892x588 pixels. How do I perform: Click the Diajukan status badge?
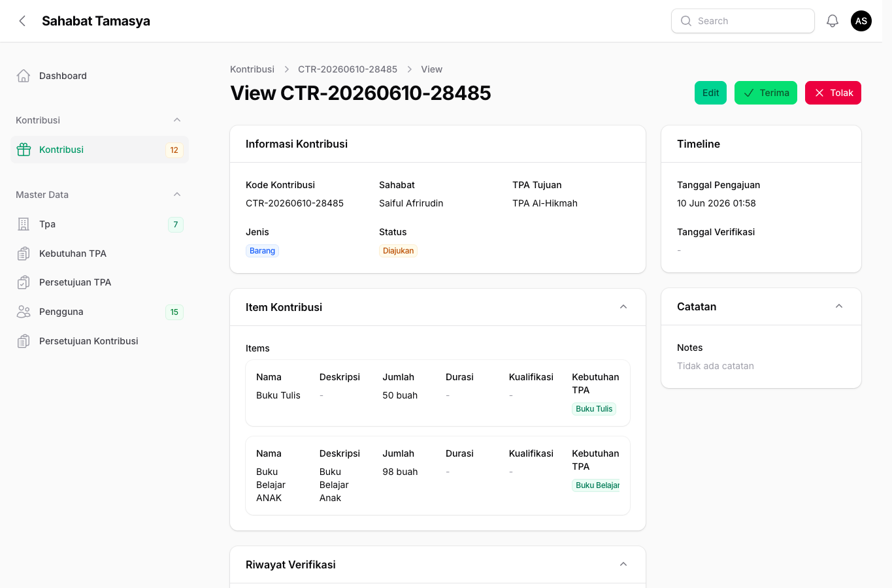point(398,251)
